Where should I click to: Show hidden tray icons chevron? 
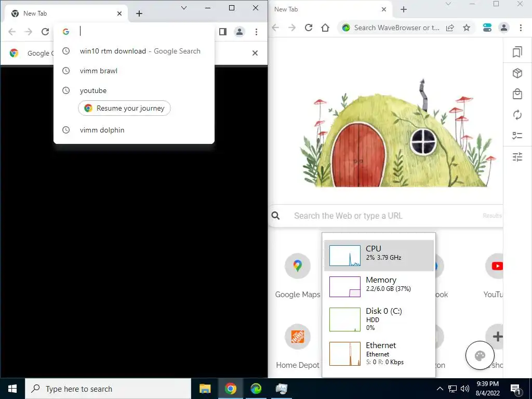pyautogui.click(x=440, y=389)
